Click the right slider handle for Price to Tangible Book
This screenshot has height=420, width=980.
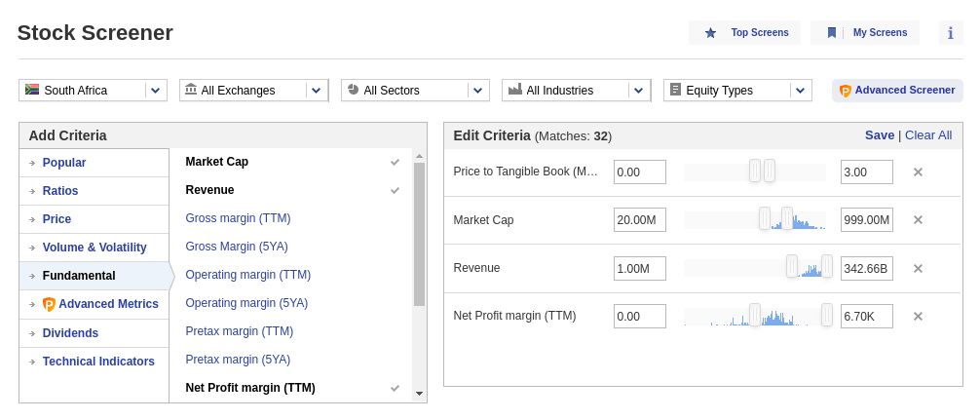pos(770,170)
